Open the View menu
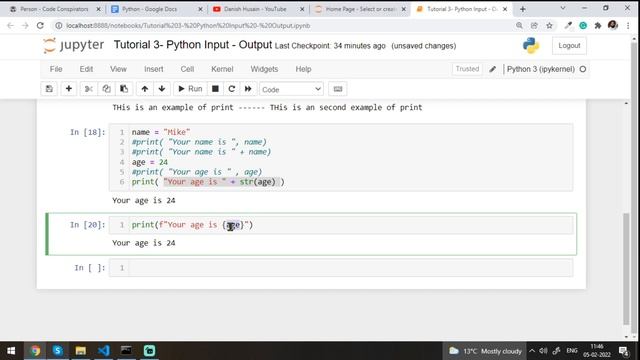This screenshot has height=360, width=640. [x=118, y=69]
